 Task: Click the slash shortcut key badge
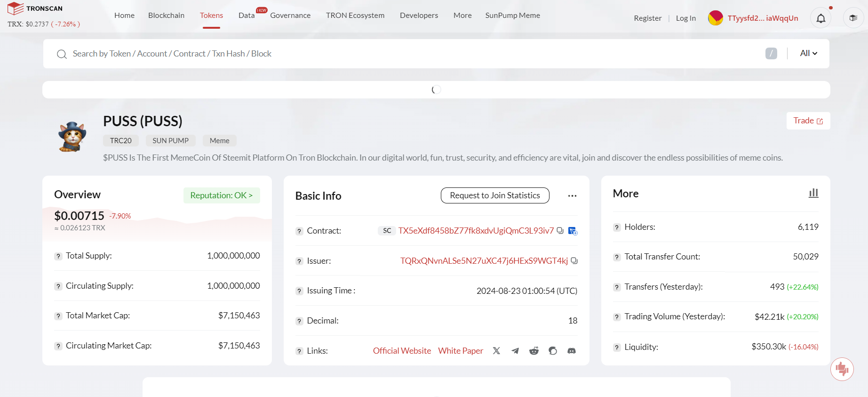[x=771, y=53]
